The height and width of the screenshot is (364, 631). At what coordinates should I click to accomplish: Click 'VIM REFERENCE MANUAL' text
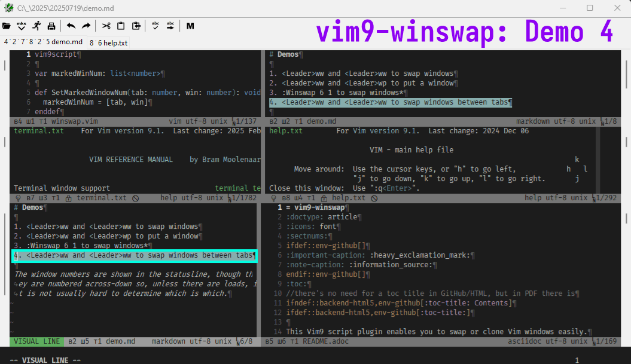pos(131,159)
